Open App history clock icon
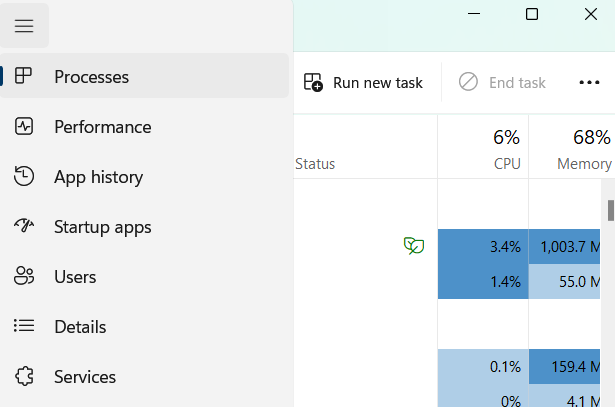615x407 pixels. pyautogui.click(x=24, y=177)
